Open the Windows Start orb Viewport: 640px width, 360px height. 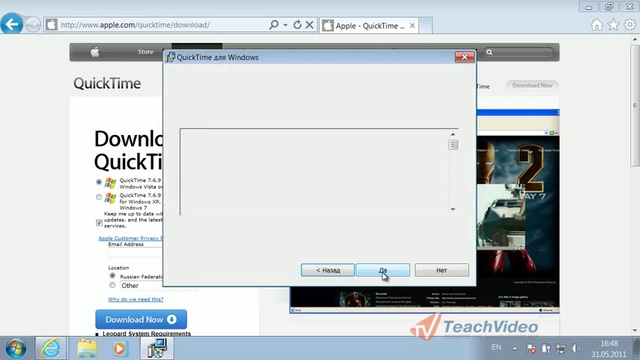[16, 348]
